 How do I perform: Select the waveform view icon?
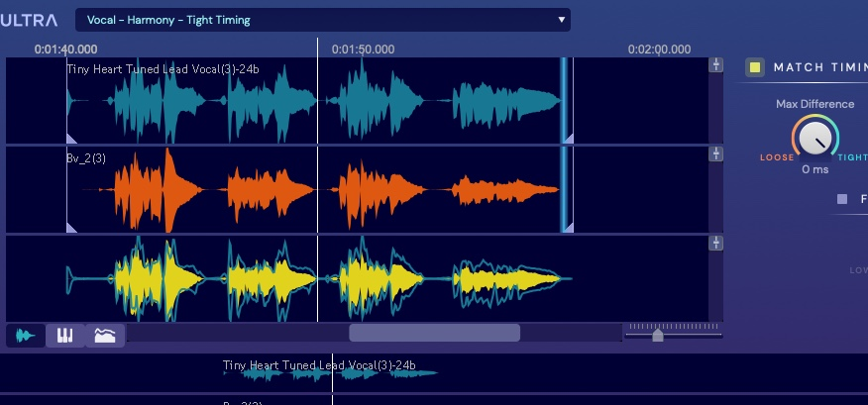[x=26, y=336]
